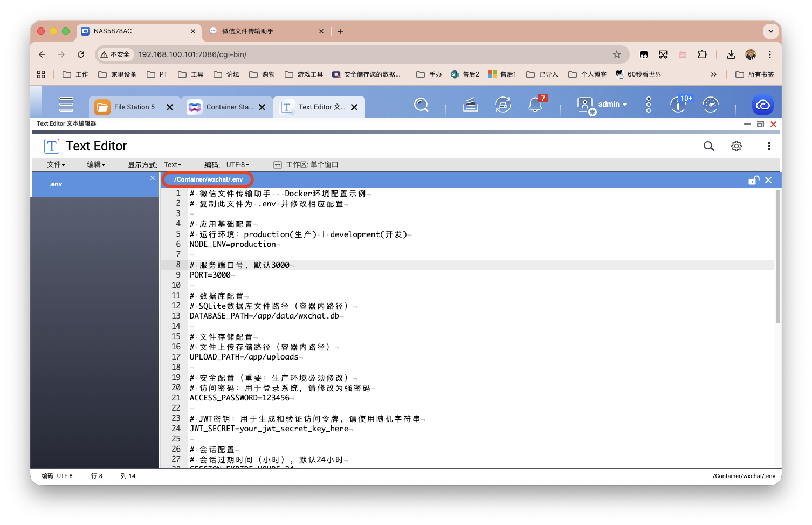Screen dimensions: 812x525
Task: Open the Text Editor settings gear
Action: [x=736, y=146]
